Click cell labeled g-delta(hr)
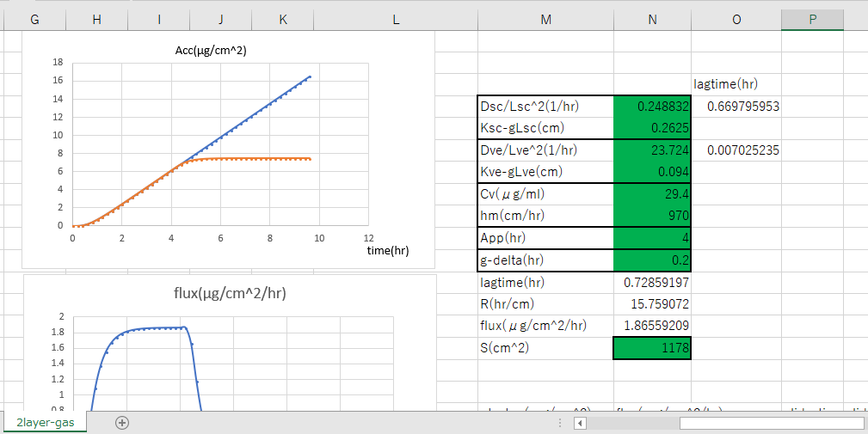The width and height of the screenshot is (868, 434). click(x=545, y=260)
